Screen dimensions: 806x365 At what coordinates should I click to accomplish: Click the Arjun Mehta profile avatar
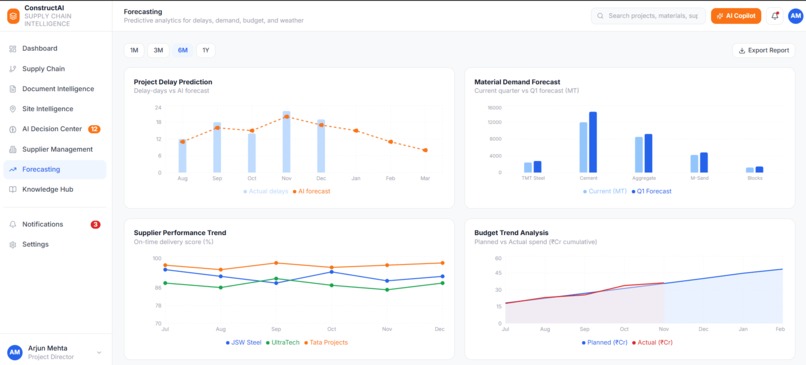(x=14, y=352)
